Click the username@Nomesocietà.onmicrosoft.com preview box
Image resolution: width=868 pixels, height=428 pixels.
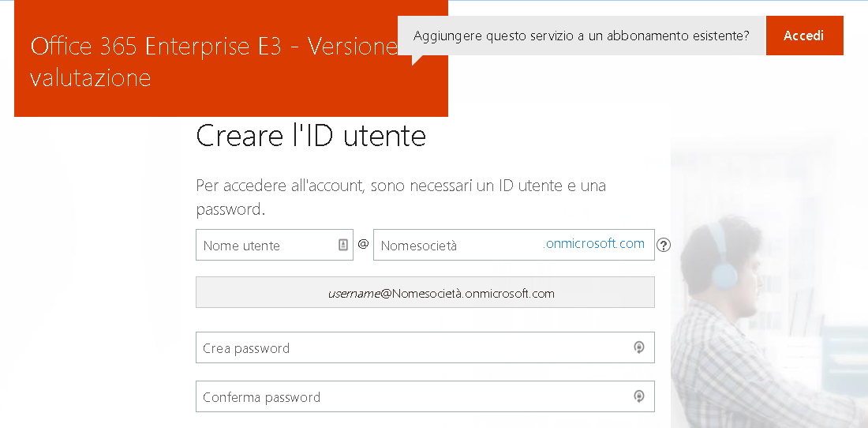pyautogui.click(x=425, y=292)
